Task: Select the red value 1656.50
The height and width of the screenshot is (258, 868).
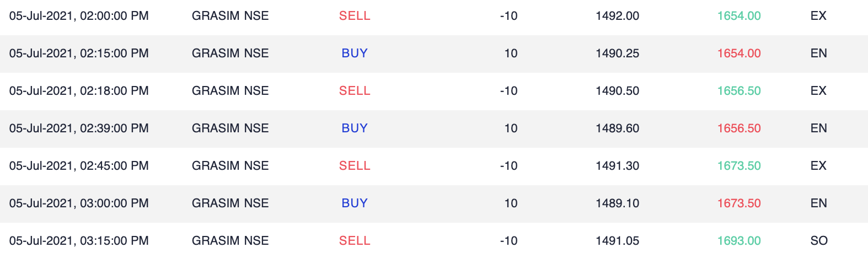Action: [x=739, y=128]
